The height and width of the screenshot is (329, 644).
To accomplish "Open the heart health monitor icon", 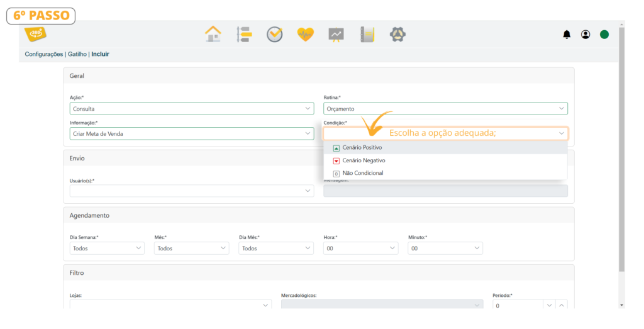I will point(305,34).
